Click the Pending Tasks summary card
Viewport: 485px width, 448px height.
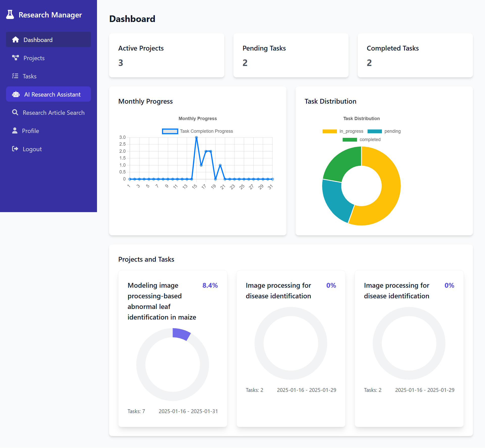(290, 55)
